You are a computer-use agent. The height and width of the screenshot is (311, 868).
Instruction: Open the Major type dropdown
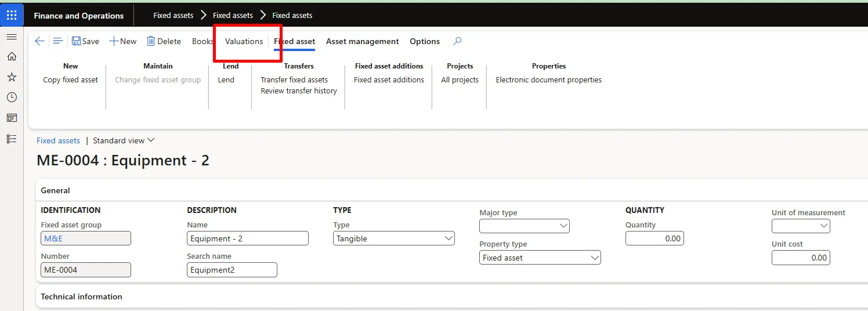click(x=525, y=226)
